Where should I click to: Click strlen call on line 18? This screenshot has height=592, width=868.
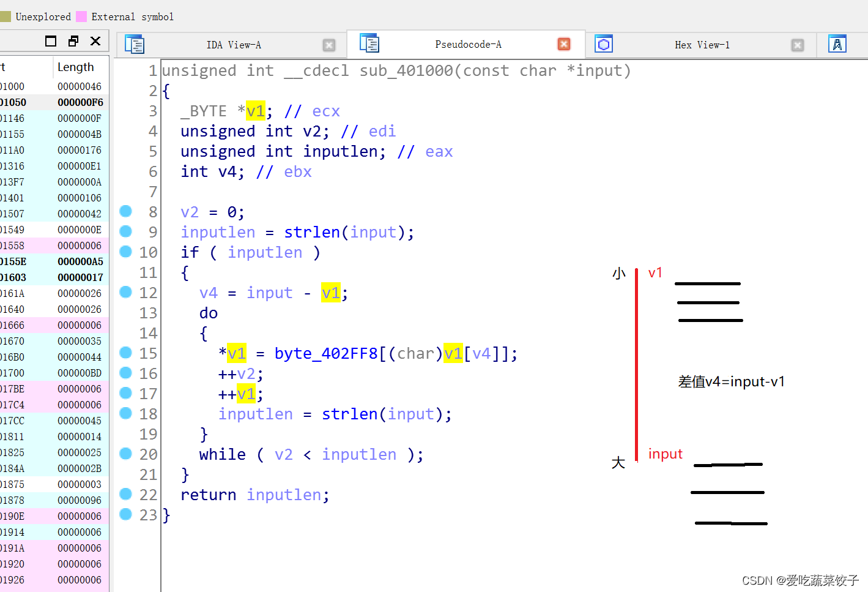(350, 414)
